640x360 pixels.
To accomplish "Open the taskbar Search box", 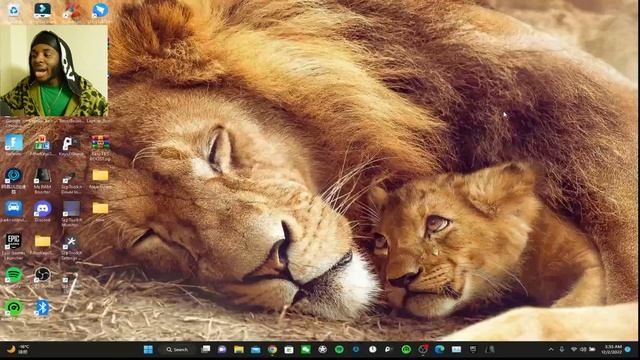I will [x=177, y=349].
